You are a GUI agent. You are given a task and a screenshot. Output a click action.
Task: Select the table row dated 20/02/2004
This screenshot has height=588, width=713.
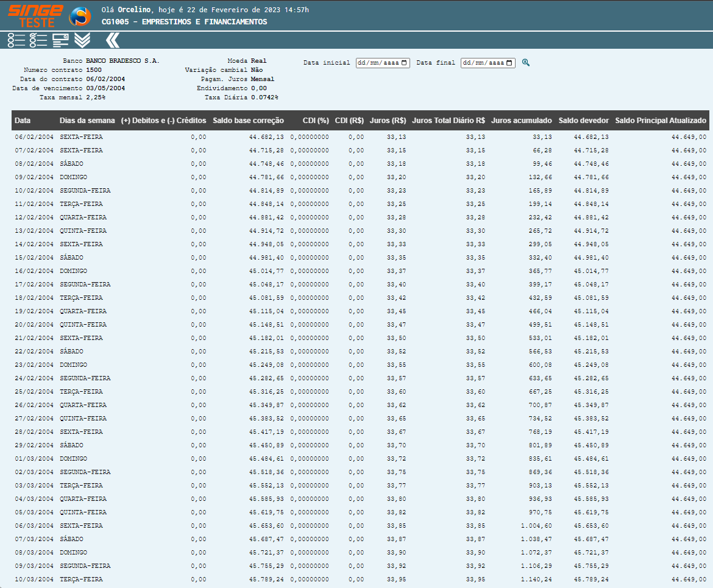(x=360, y=325)
